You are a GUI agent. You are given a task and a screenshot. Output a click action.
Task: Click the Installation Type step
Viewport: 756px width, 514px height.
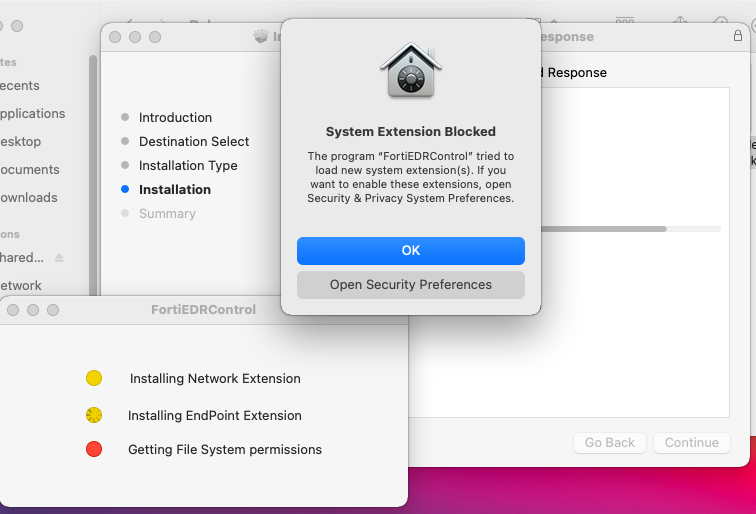pos(188,165)
